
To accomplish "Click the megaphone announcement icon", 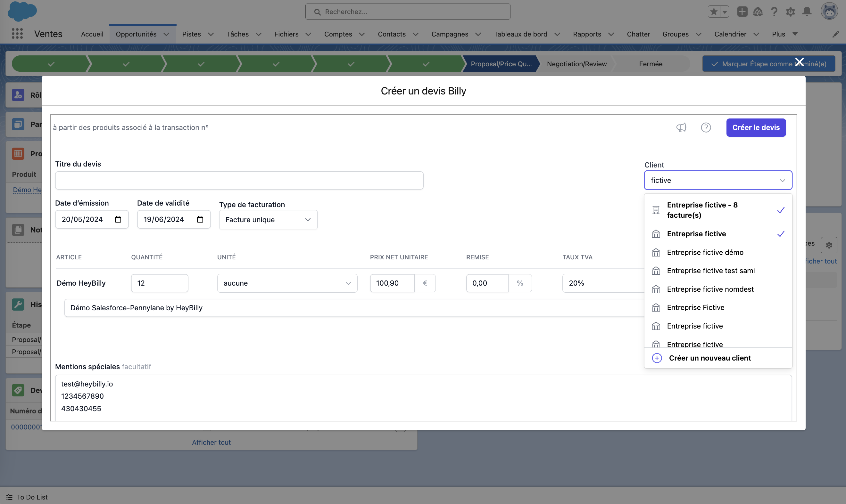I will [x=681, y=127].
